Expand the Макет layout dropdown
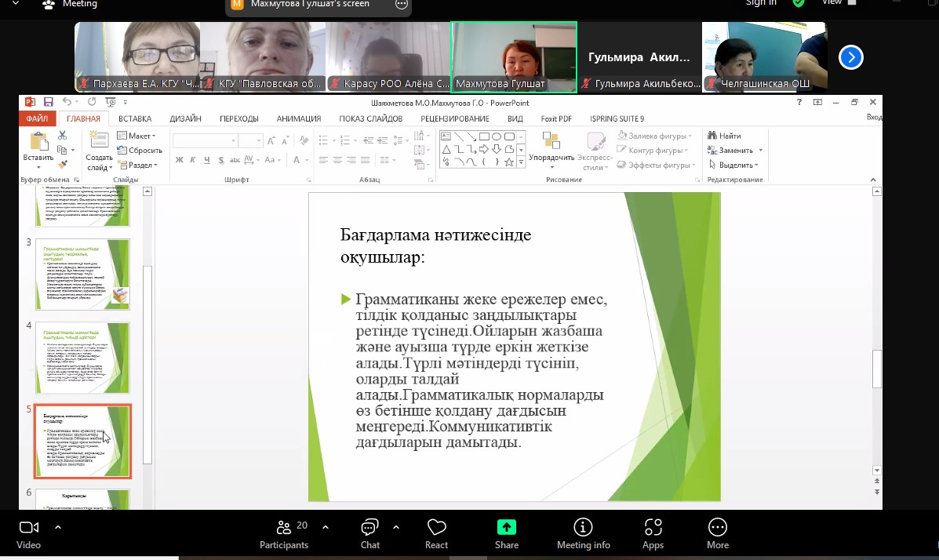Image resolution: width=939 pixels, height=560 pixels. click(138, 136)
